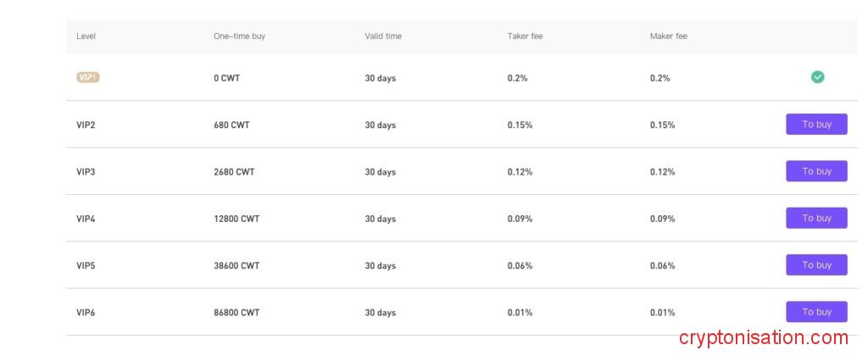Buy the VIP5 level
The width and height of the screenshot is (868, 356).
[x=816, y=265]
